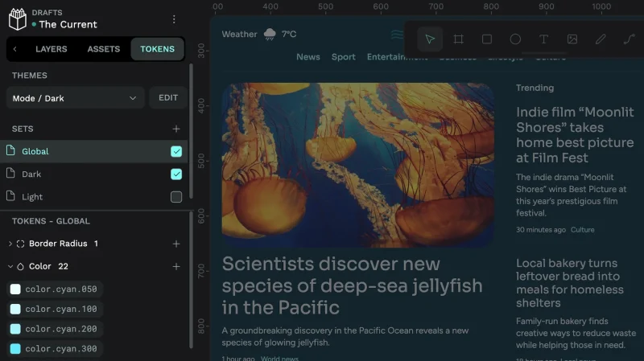Click the 30 minutes ago timestamp
The height and width of the screenshot is (361, 644).
pos(540,230)
